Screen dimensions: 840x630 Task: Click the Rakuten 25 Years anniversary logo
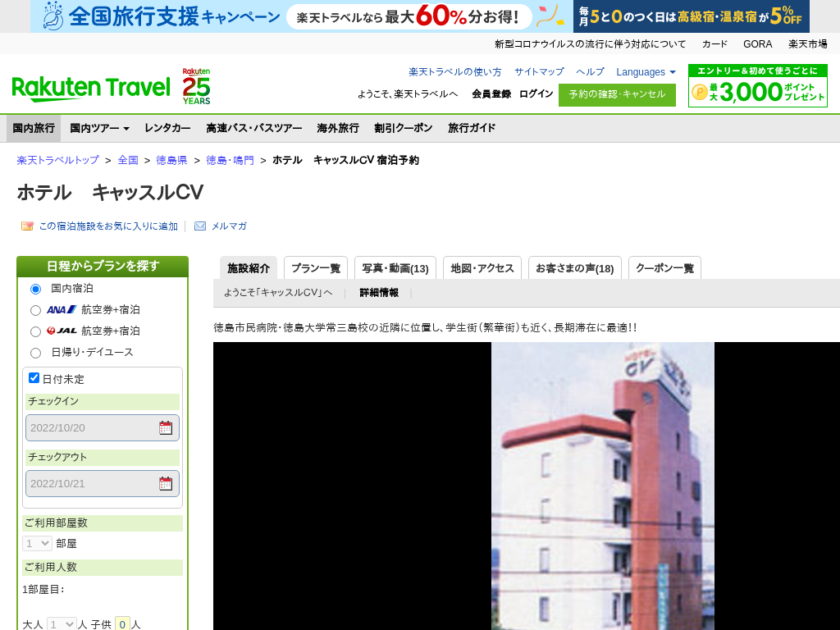[196, 86]
